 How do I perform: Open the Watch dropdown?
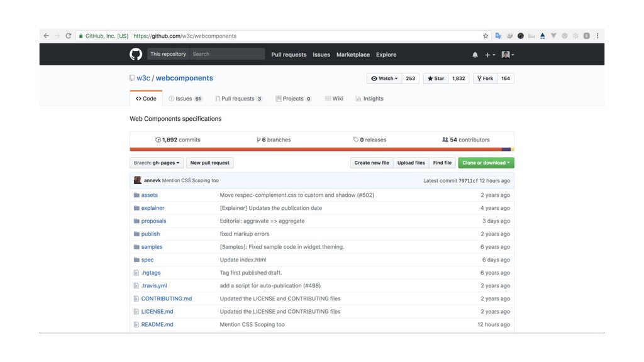click(x=384, y=79)
